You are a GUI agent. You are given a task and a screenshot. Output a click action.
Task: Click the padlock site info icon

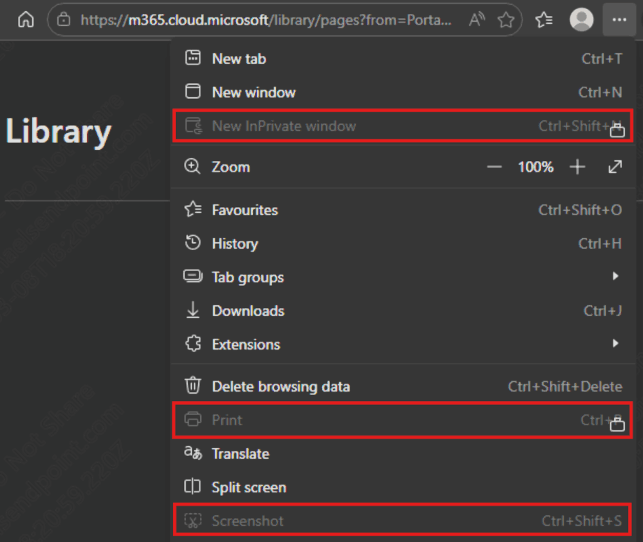click(65, 19)
